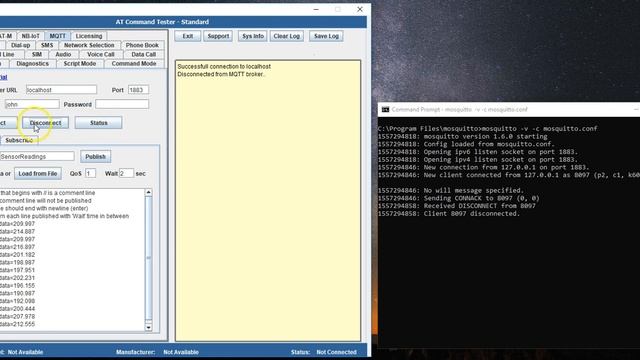Show Sys Info

253,36
